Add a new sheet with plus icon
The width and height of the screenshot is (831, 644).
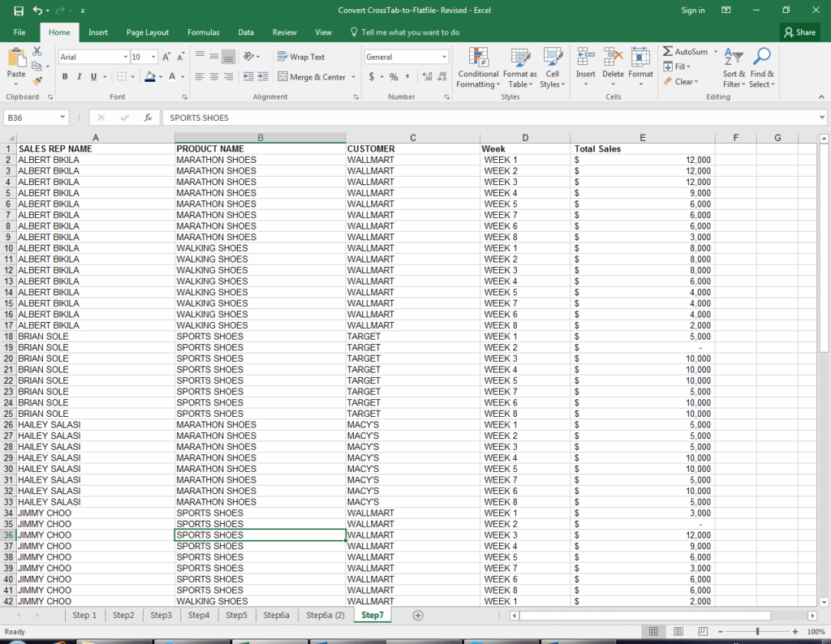418,616
